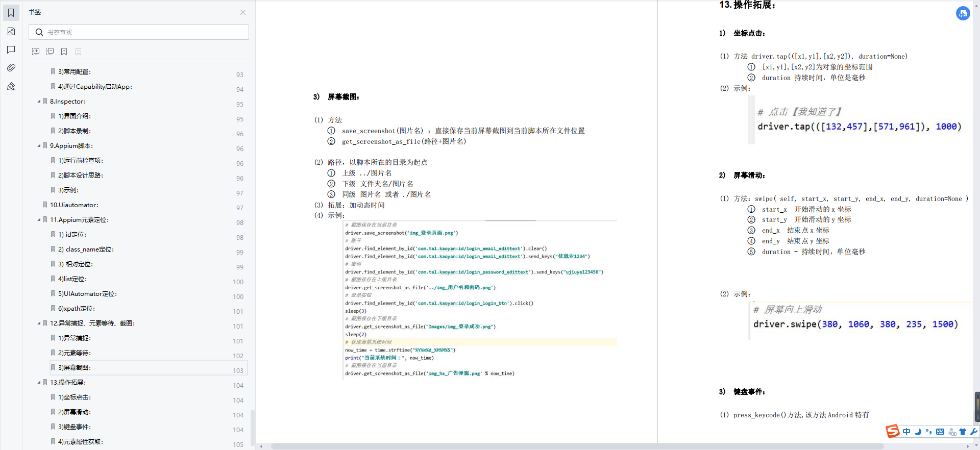Expand all bookmarks icon
Viewport: 980px width, 450px height.
(x=36, y=52)
